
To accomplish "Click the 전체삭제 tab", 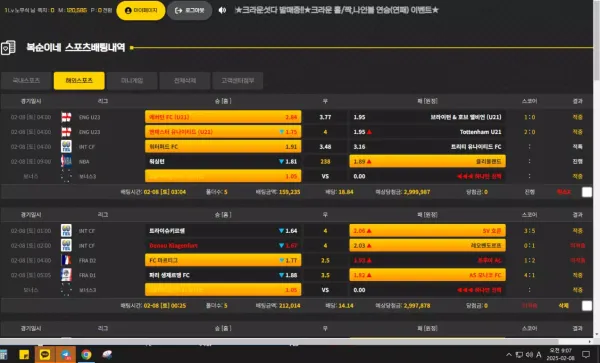I will coord(185,81).
